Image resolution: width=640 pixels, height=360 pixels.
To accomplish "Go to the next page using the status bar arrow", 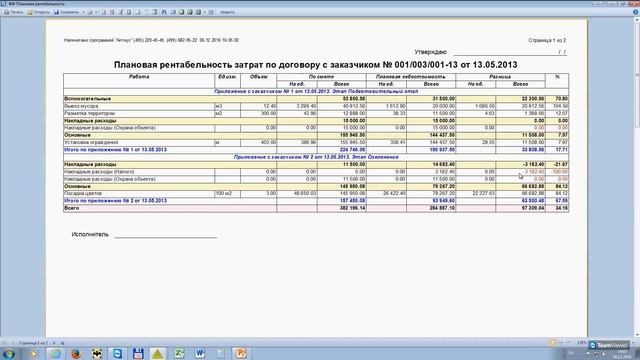I will 54,343.
